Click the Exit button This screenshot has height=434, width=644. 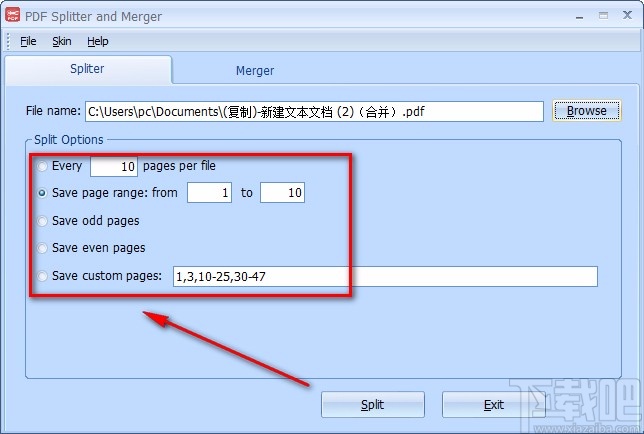(493, 405)
